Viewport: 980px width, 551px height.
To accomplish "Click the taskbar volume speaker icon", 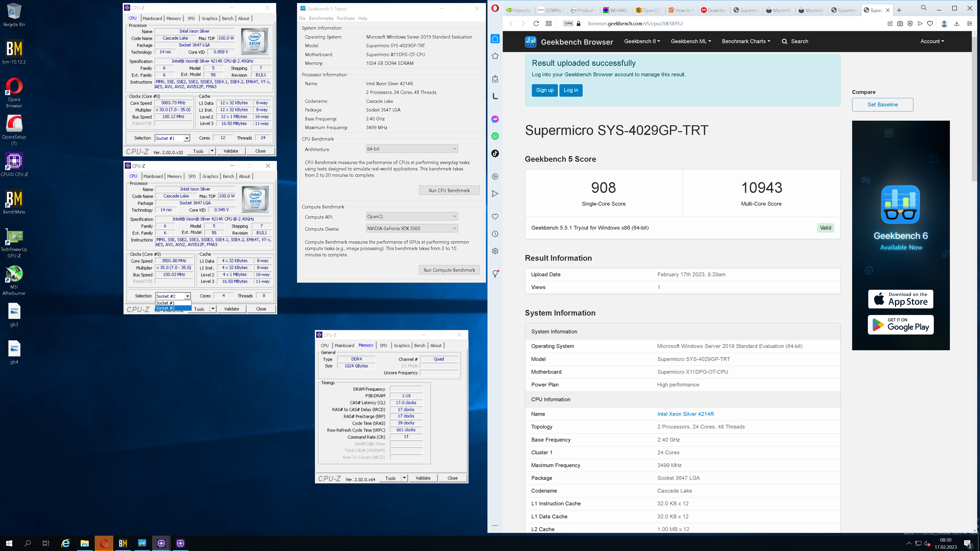I will tap(927, 544).
